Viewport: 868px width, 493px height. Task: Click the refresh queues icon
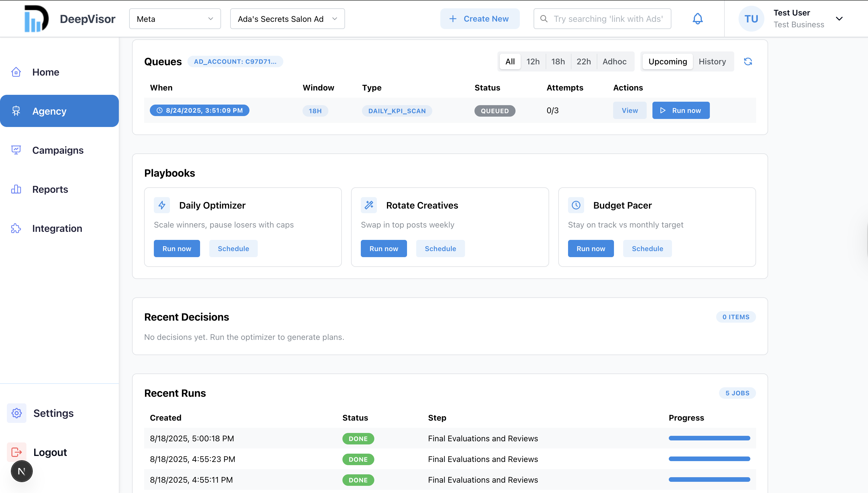pos(748,61)
